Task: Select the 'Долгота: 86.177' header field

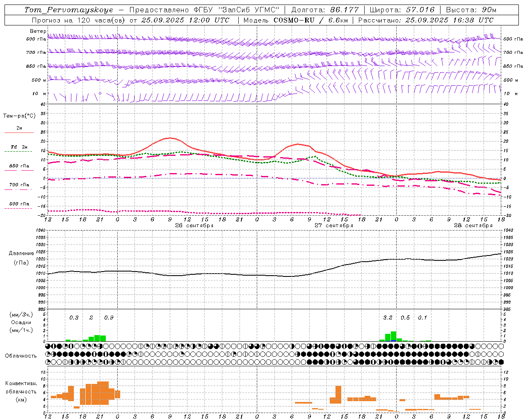Action: click(325, 10)
